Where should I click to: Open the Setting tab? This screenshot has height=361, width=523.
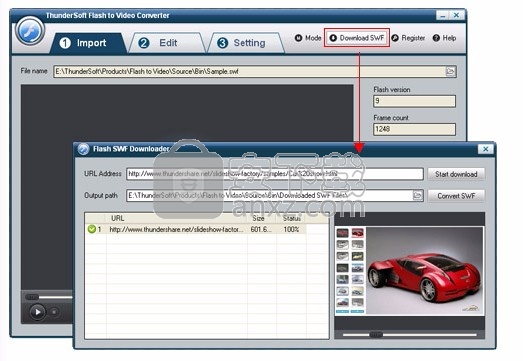[246, 43]
